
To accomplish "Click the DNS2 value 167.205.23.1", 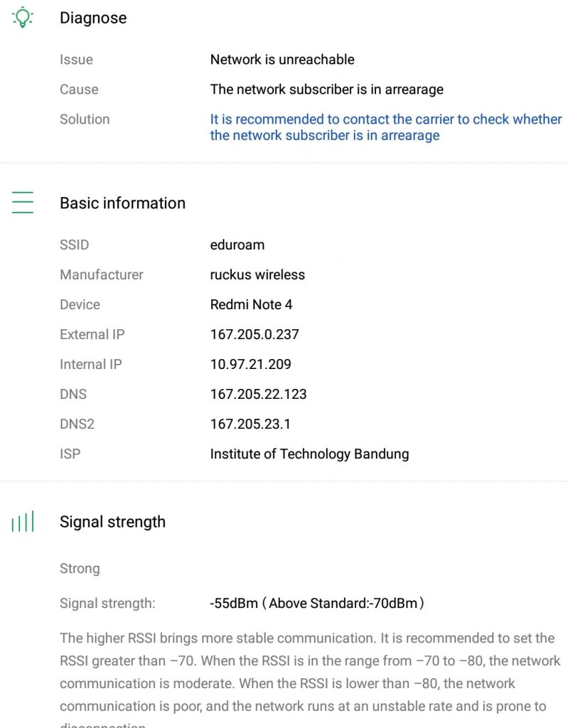I will tap(250, 424).
